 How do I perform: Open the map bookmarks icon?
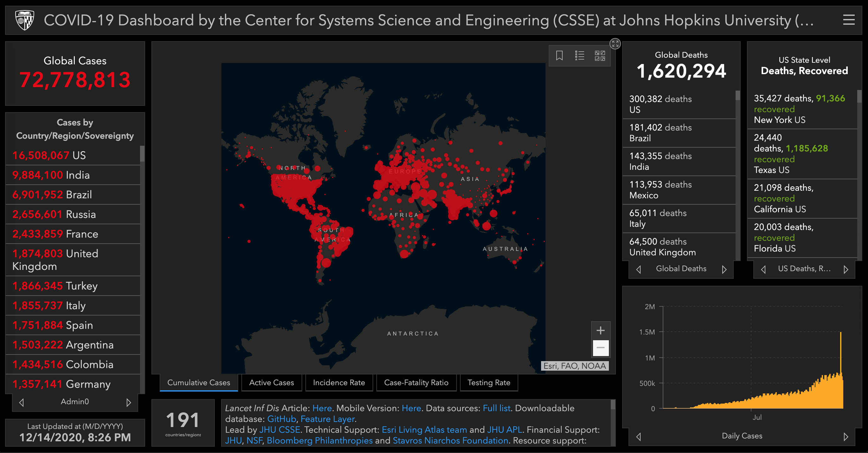559,55
